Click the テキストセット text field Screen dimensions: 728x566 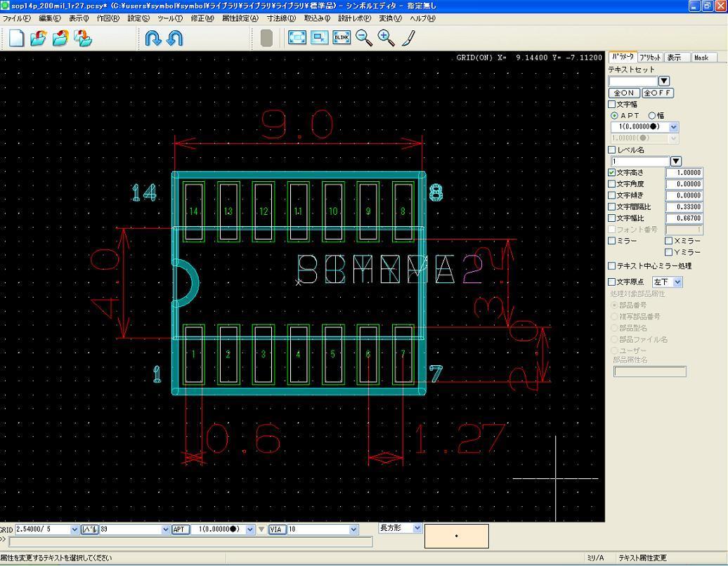(x=633, y=81)
